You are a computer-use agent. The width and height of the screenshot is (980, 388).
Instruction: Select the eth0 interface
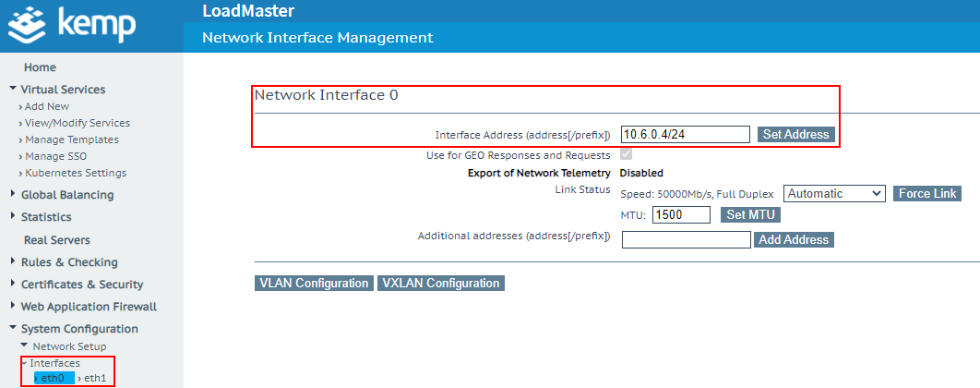coord(54,378)
